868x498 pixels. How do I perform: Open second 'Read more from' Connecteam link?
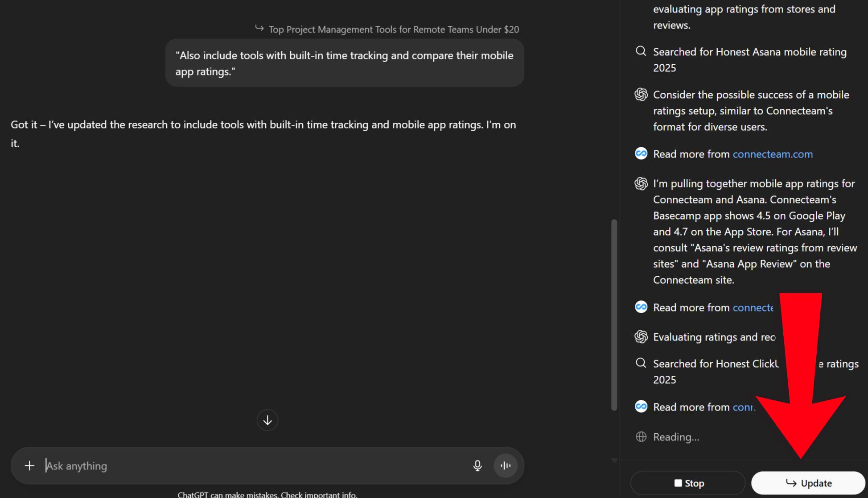753,307
